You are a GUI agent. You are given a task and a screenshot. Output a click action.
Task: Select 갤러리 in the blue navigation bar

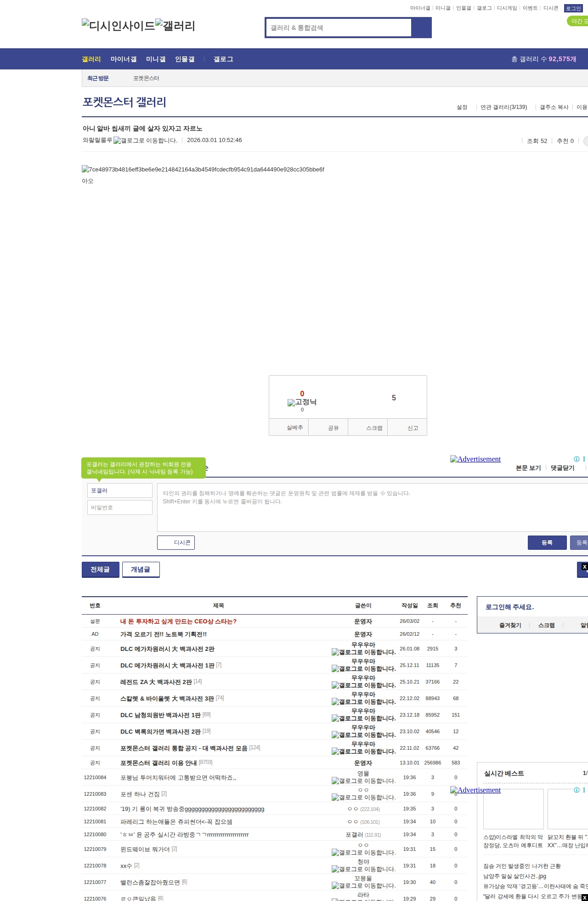coord(91,59)
